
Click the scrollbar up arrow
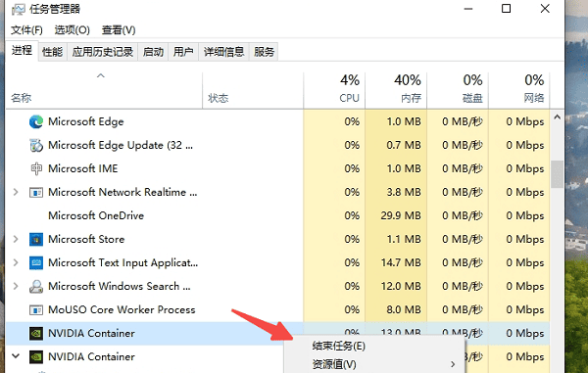558,117
